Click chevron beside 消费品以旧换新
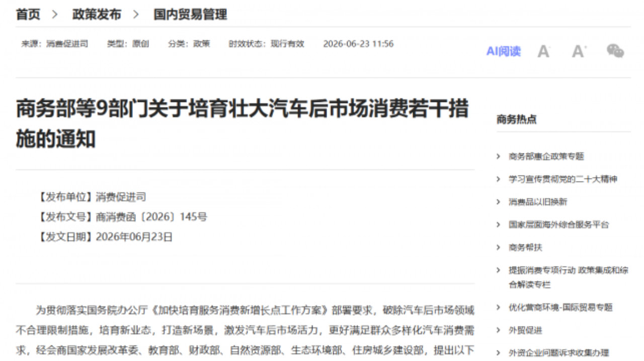 point(499,202)
